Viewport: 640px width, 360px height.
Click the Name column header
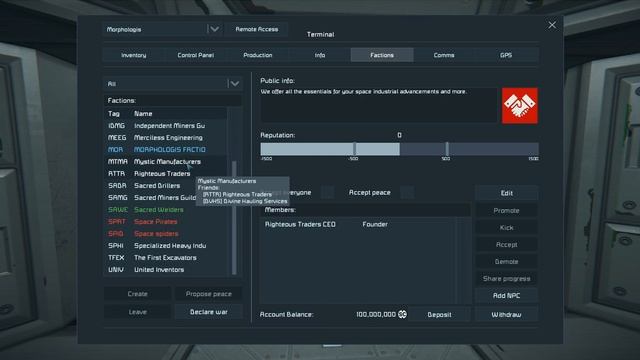(x=143, y=113)
